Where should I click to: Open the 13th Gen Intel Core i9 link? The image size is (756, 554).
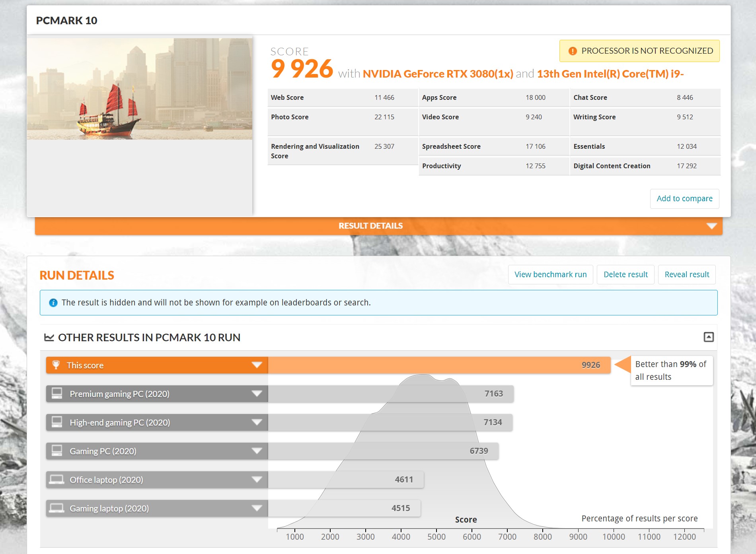(x=610, y=74)
